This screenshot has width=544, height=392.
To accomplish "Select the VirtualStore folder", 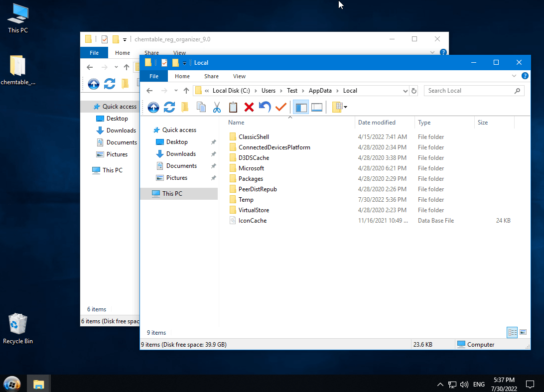I will 254,210.
